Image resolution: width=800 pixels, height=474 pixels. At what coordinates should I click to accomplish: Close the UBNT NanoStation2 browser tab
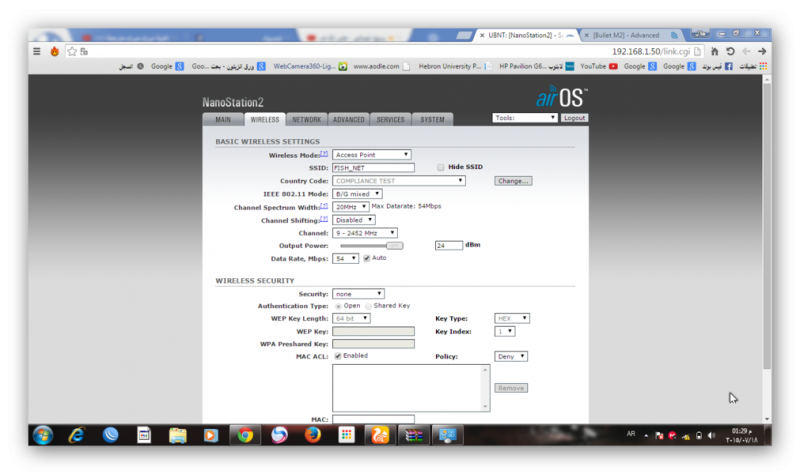tap(482, 35)
